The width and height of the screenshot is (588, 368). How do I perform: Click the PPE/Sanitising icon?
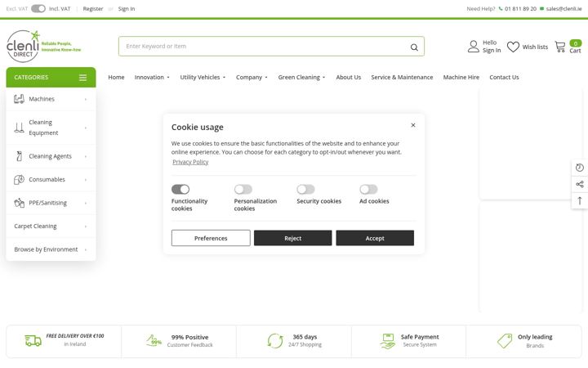19,203
